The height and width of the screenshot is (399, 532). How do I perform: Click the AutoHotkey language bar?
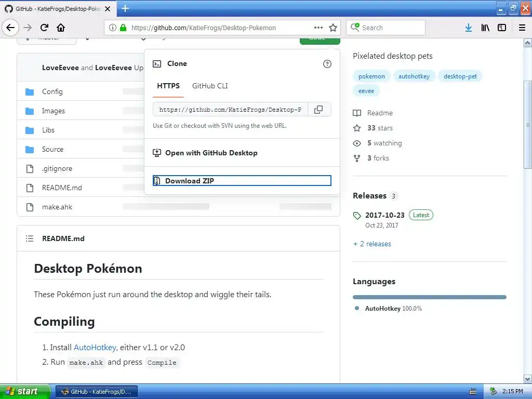430,297
